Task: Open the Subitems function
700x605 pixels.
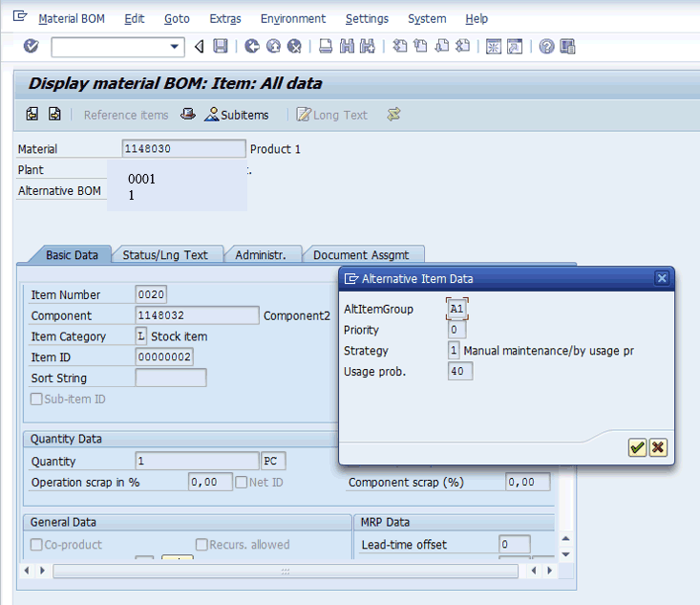Action: point(237,115)
